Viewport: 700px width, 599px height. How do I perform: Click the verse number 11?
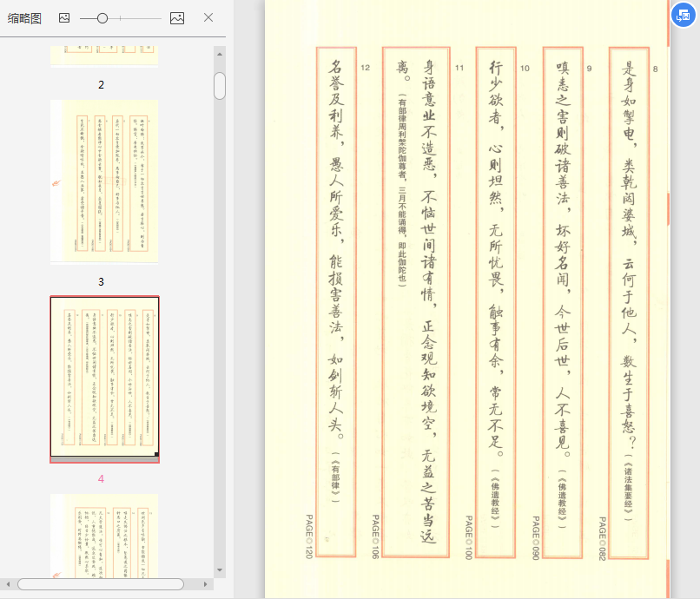pyautogui.click(x=459, y=68)
